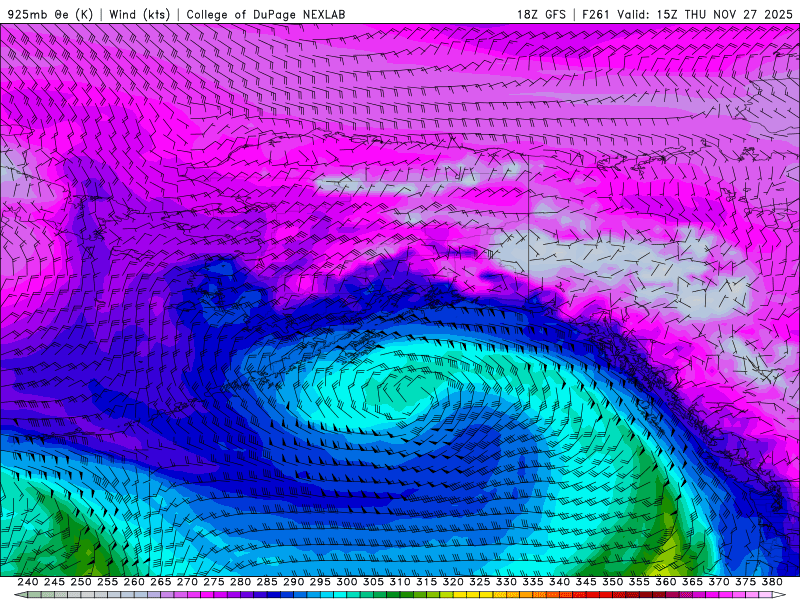Click the 315 colorbar tick label
This screenshot has height=600, width=800.
426,582
